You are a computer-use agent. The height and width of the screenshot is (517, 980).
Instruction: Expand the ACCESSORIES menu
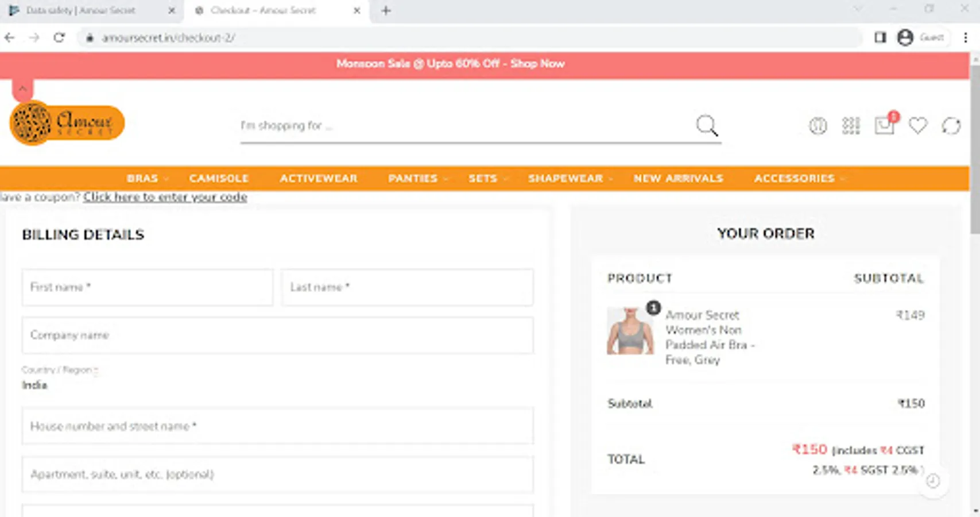pos(799,179)
